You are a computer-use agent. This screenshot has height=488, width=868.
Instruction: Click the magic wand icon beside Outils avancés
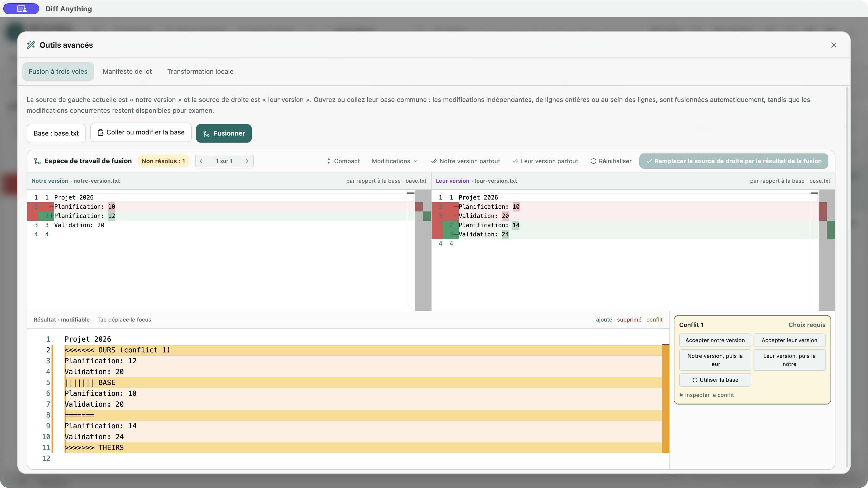point(31,45)
